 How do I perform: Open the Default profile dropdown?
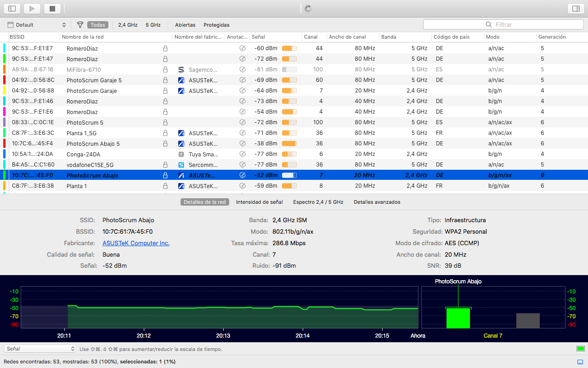coord(37,25)
